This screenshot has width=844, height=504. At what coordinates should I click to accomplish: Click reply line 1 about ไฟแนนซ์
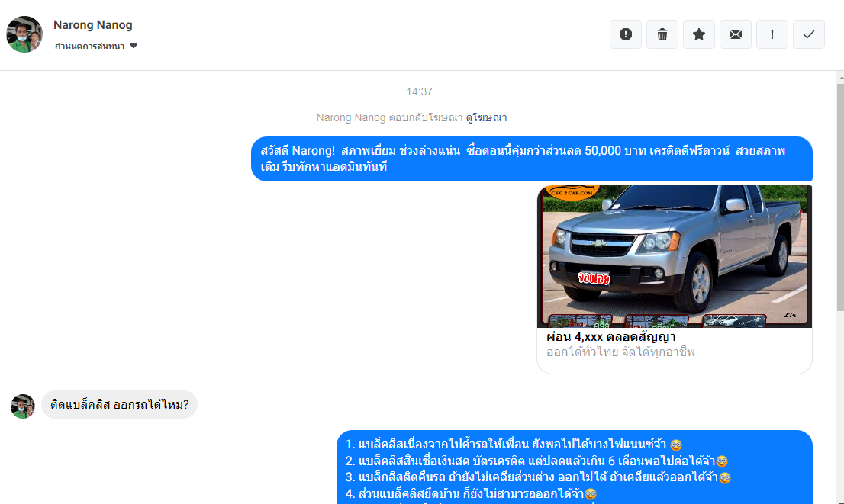coord(514,445)
